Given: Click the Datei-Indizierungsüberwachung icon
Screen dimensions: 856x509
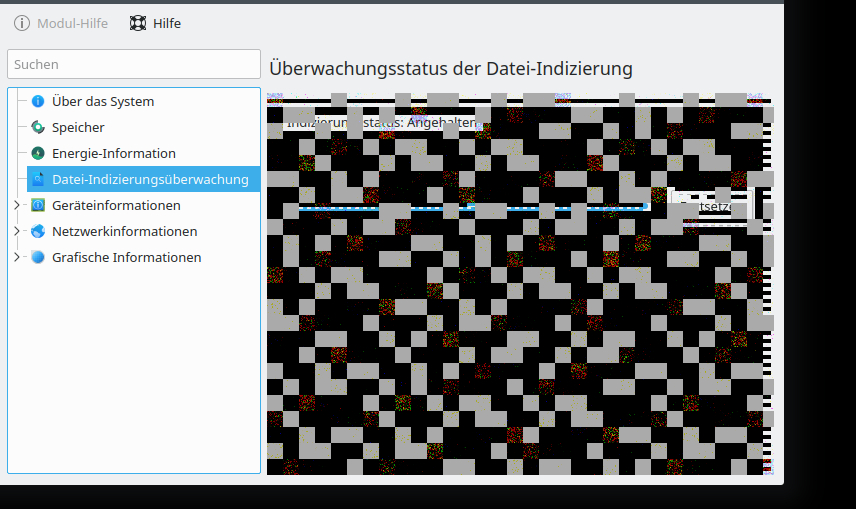Looking at the screenshot, I should pyautogui.click(x=38, y=179).
